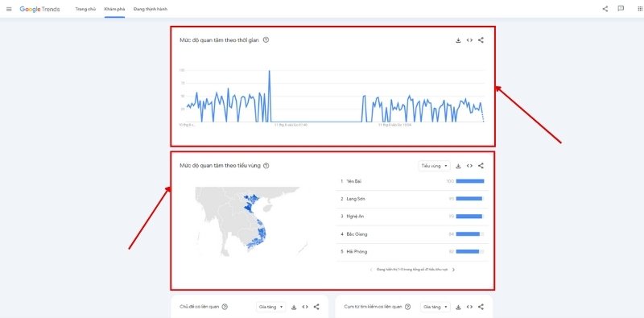
Task: Open the hamburger main menu
Action: click(9, 9)
